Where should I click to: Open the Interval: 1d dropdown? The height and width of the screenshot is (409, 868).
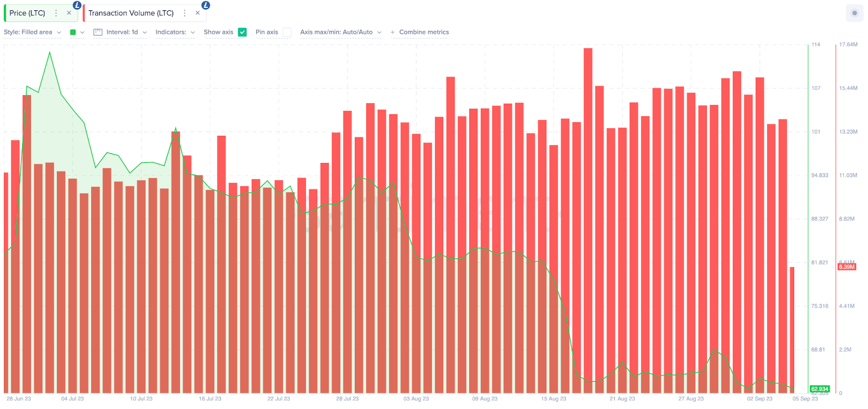(x=126, y=32)
